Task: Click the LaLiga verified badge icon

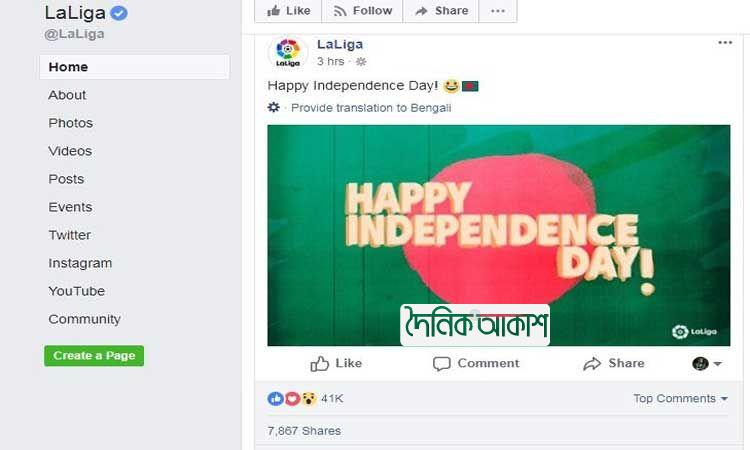Action: pyautogui.click(x=119, y=13)
